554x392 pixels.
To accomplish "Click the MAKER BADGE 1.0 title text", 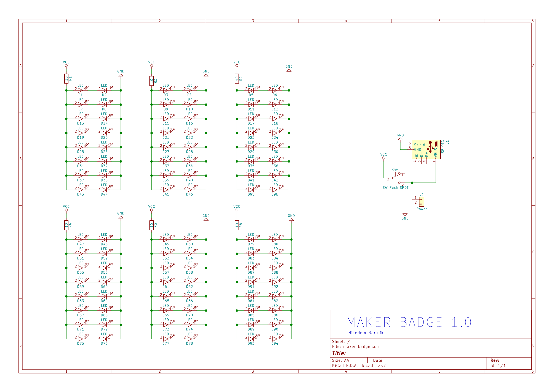I will [409, 322].
